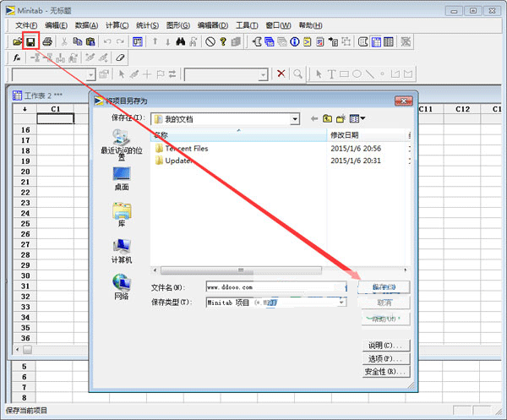Go to 桌面 in places bar

[x=122, y=178]
